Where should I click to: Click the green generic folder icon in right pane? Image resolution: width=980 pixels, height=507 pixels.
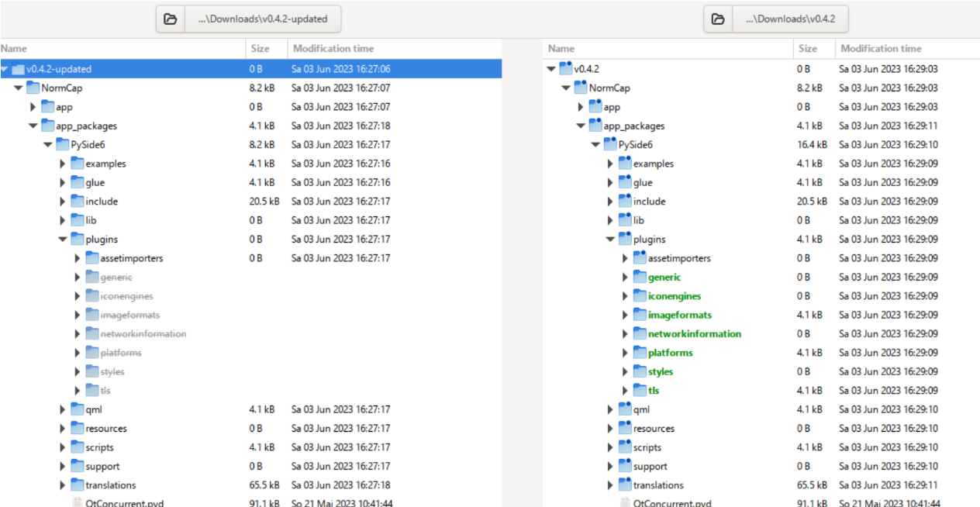pos(639,277)
